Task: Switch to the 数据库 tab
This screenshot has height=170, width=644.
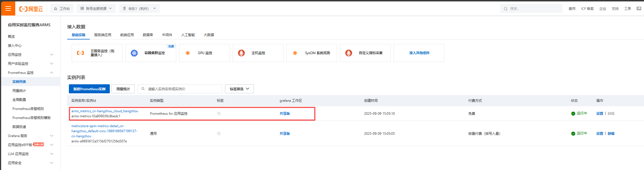Action: tap(148, 35)
